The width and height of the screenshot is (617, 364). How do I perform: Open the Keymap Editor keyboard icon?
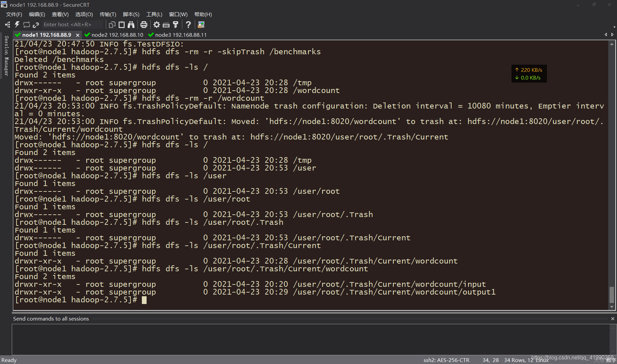[166, 25]
